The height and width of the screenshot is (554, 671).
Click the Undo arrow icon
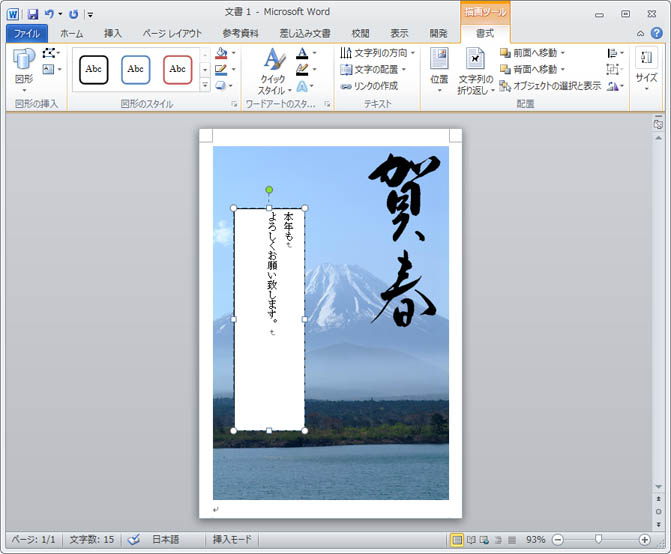click(x=49, y=14)
